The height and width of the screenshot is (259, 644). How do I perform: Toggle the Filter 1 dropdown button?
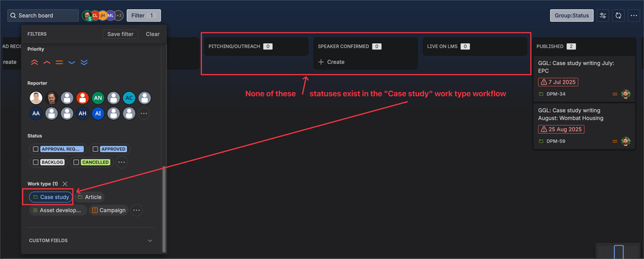pos(144,15)
